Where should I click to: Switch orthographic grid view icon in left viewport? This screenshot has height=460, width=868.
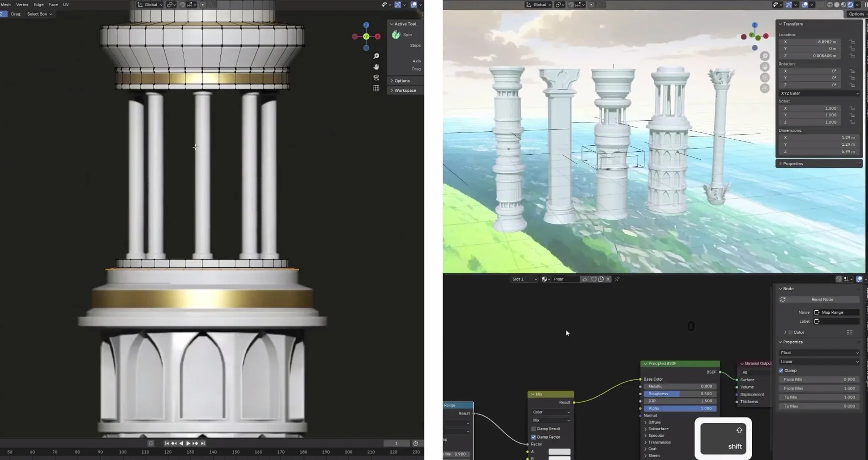coord(376,88)
